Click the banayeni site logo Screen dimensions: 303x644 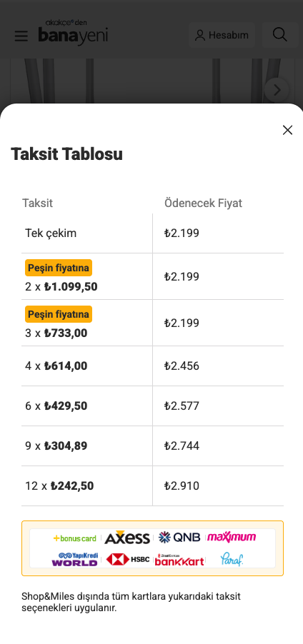click(73, 32)
